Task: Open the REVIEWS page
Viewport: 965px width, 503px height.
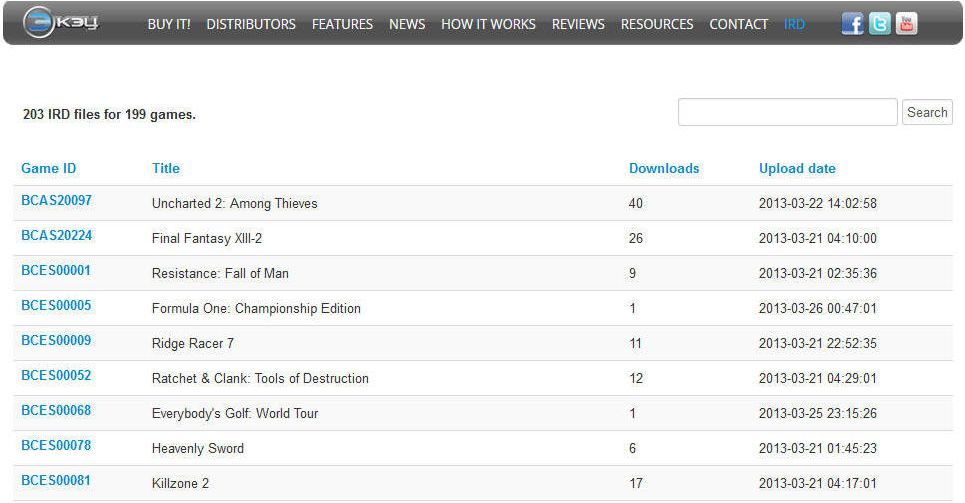Action: tap(578, 24)
